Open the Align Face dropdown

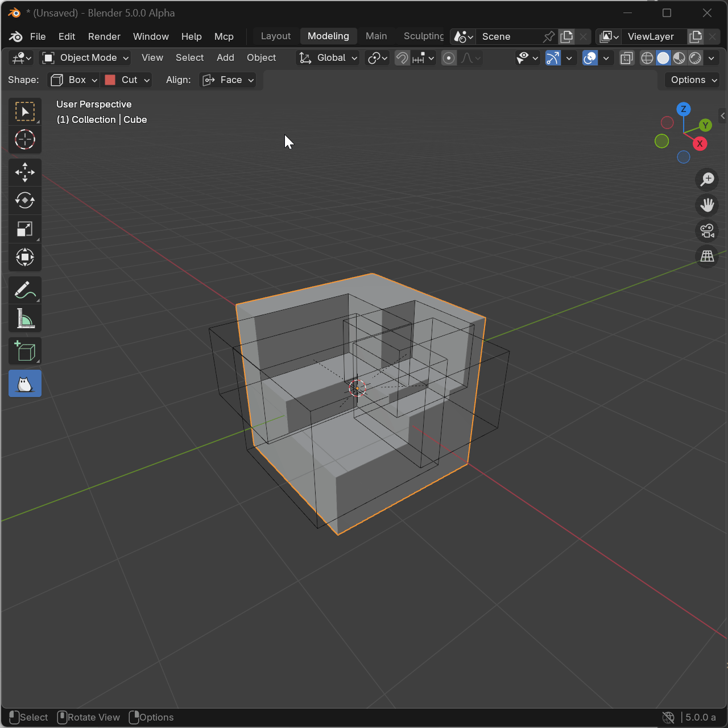point(229,80)
